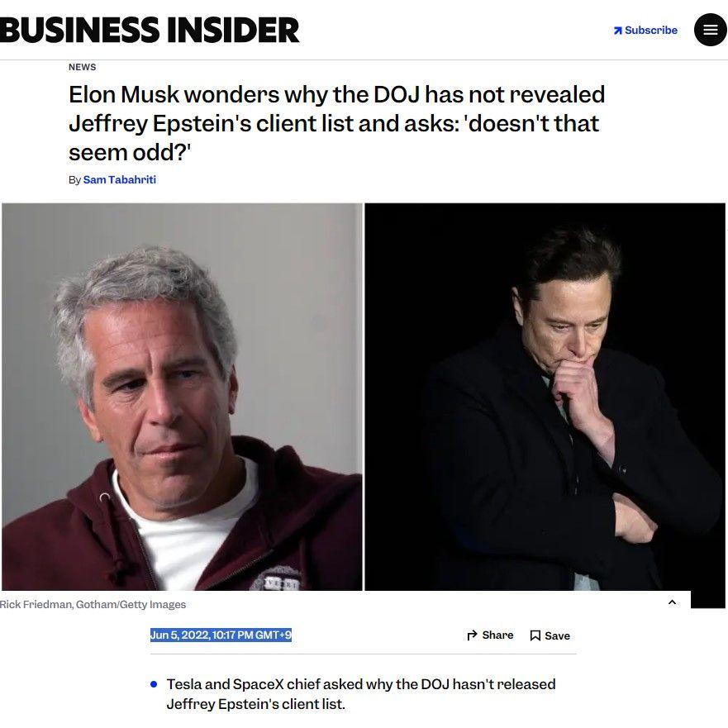Click the Save button label

[557, 635]
